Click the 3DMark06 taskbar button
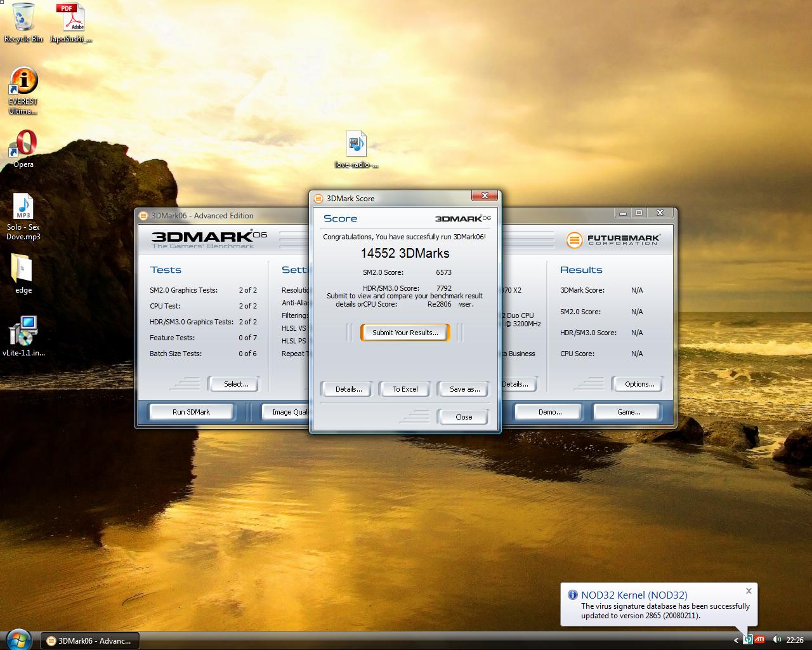Viewport: 812px width, 650px height. 90,640
